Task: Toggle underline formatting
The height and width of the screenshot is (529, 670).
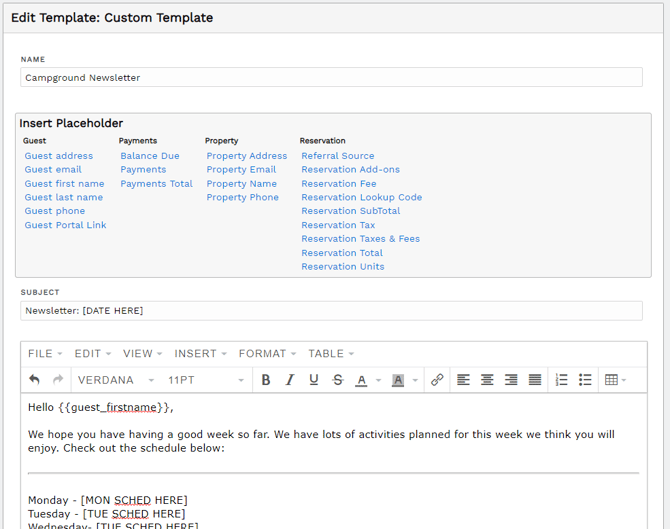Action: (x=314, y=379)
